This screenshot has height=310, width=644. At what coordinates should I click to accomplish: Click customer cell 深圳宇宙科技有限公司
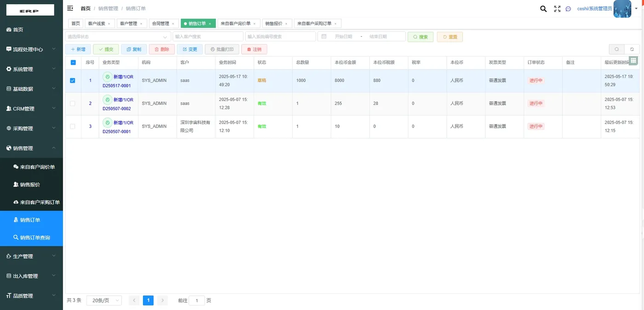(195, 126)
